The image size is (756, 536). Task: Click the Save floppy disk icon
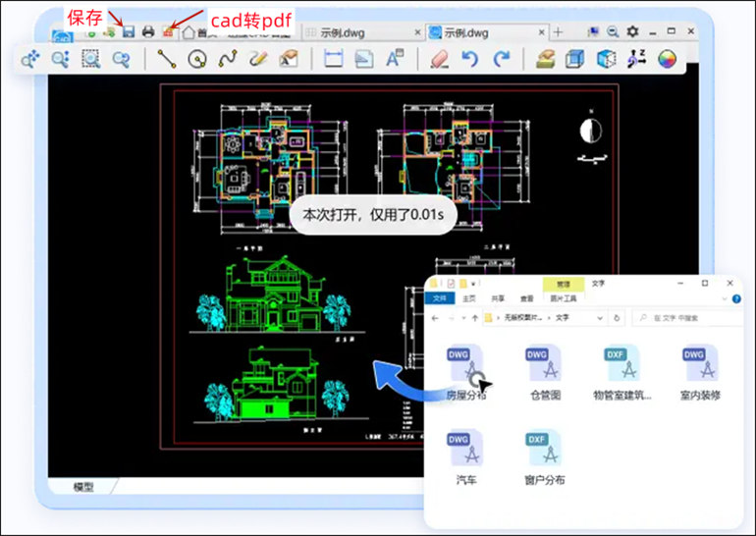click(129, 31)
